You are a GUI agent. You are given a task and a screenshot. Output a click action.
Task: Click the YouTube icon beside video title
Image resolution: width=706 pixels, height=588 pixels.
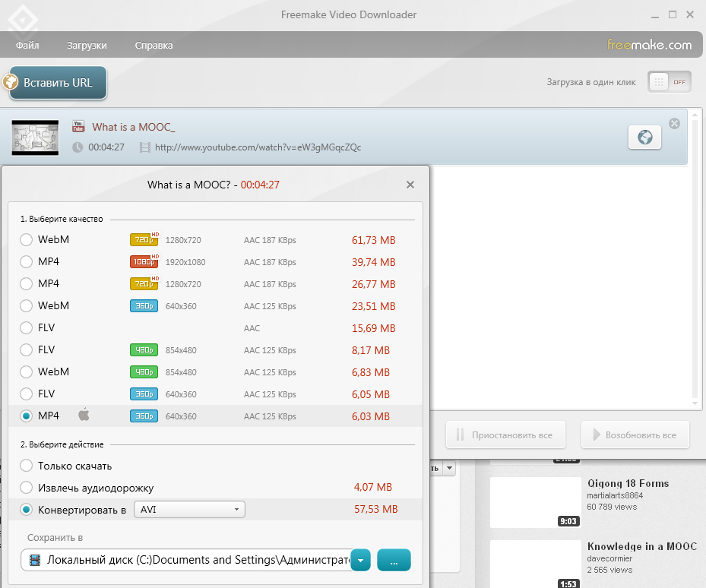coord(78,127)
